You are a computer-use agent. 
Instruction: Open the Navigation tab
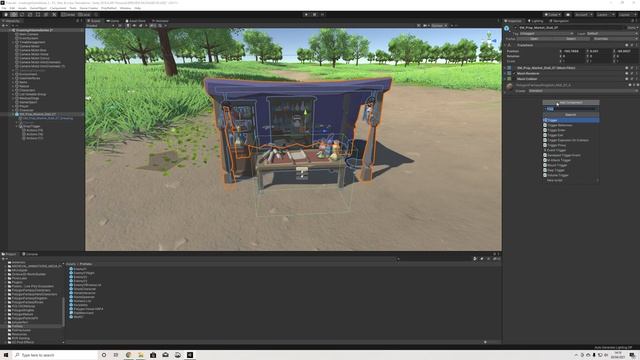tap(560, 21)
